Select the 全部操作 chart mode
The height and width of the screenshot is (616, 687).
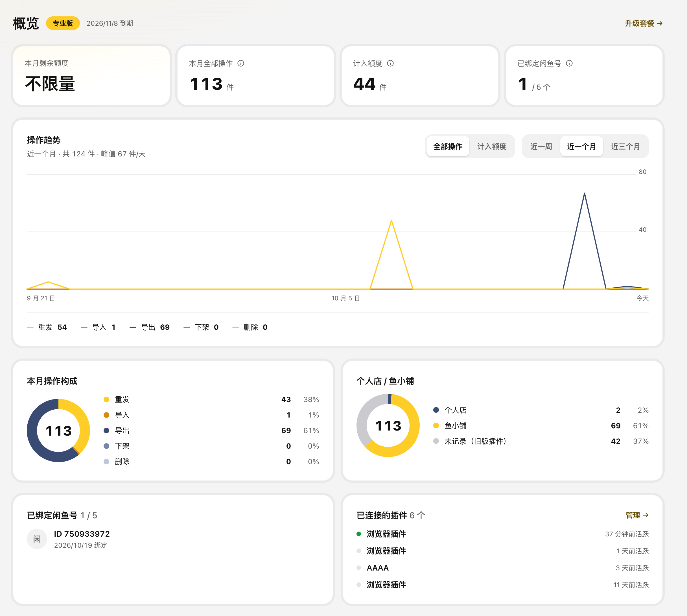coord(448,146)
